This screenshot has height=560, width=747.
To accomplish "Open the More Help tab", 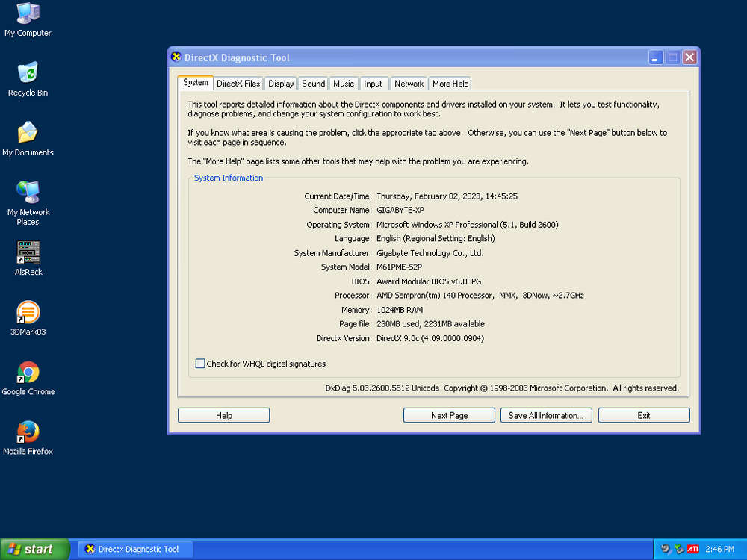I will click(450, 84).
